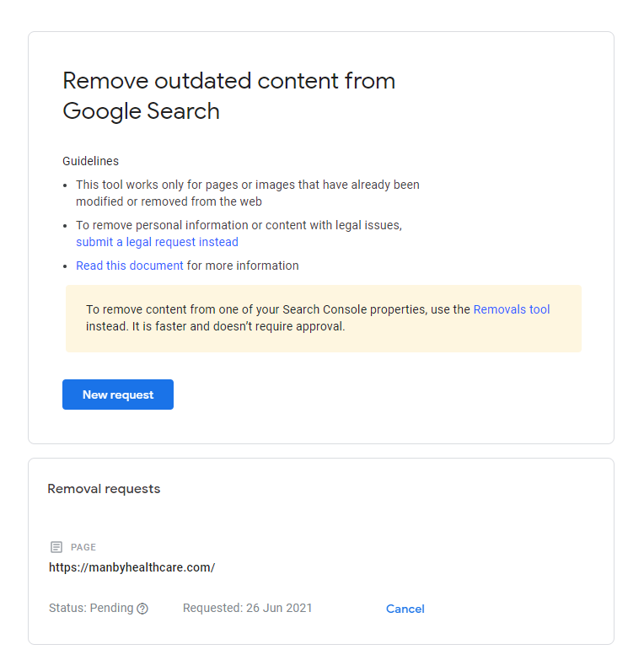Open the Read this document link
The height and width of the screenshot is (671, 644).
[129, 266]
